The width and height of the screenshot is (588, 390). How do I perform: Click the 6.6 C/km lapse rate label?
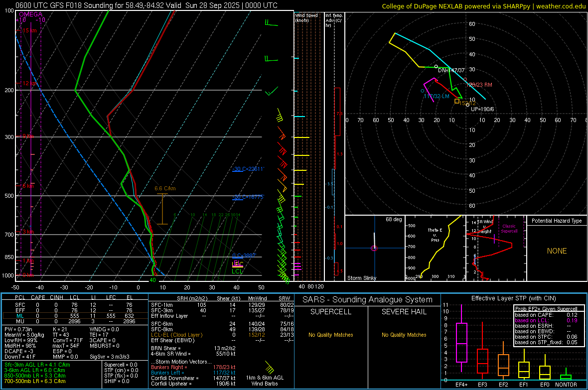point(165,188)
